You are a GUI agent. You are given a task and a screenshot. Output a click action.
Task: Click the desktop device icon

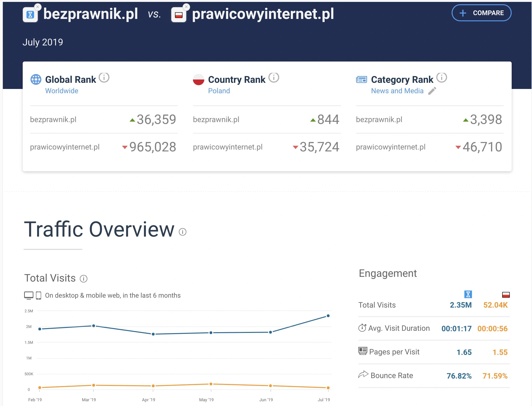[x=29, y=295]
